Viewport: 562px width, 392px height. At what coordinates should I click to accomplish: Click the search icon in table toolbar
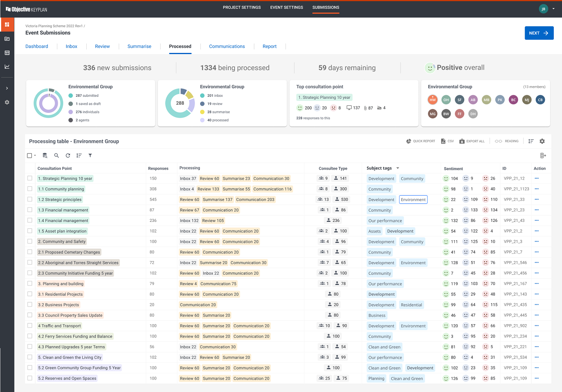(x=57, y=156)
